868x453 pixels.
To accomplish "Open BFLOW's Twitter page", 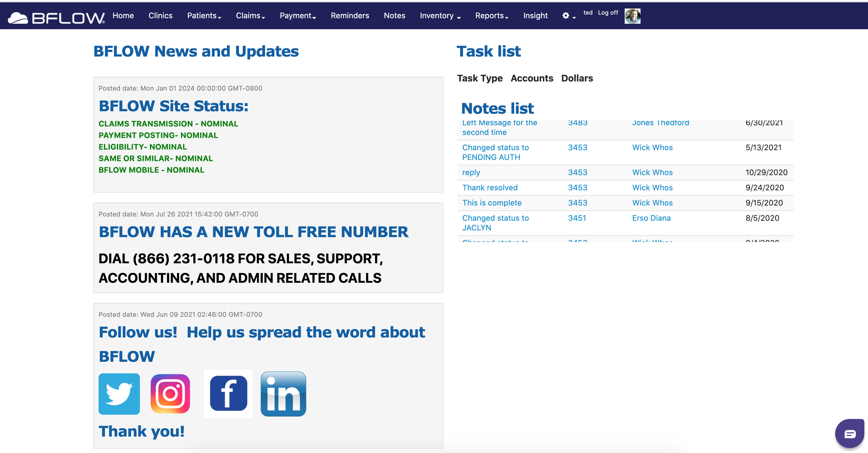I will 119,394.
